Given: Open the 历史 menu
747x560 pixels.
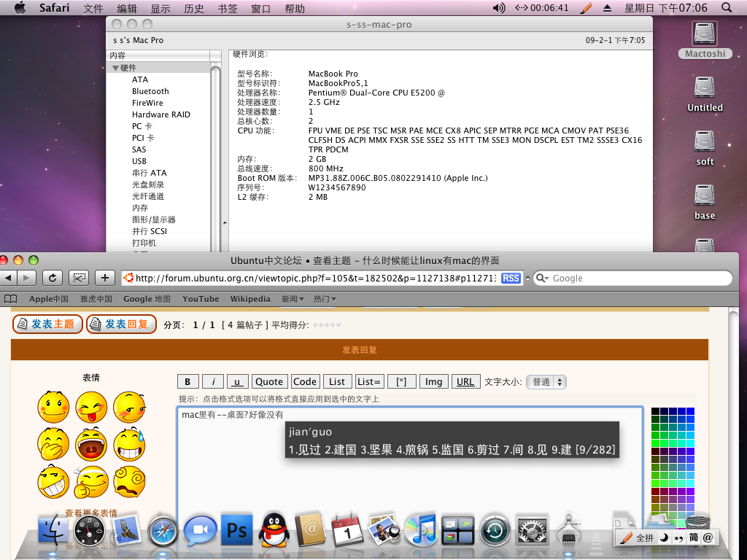Looking at the screenshot, I should coord(194,8).
